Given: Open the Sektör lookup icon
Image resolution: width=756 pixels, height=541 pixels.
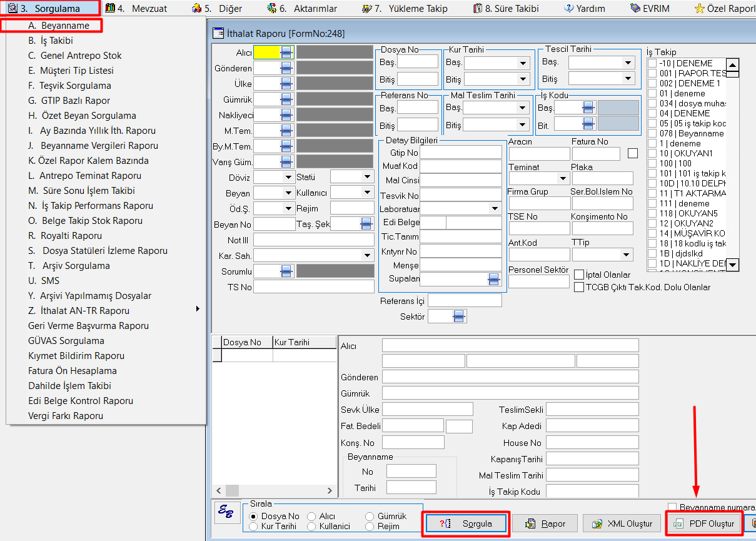Looking at the screenshot, I should (459, 317).
